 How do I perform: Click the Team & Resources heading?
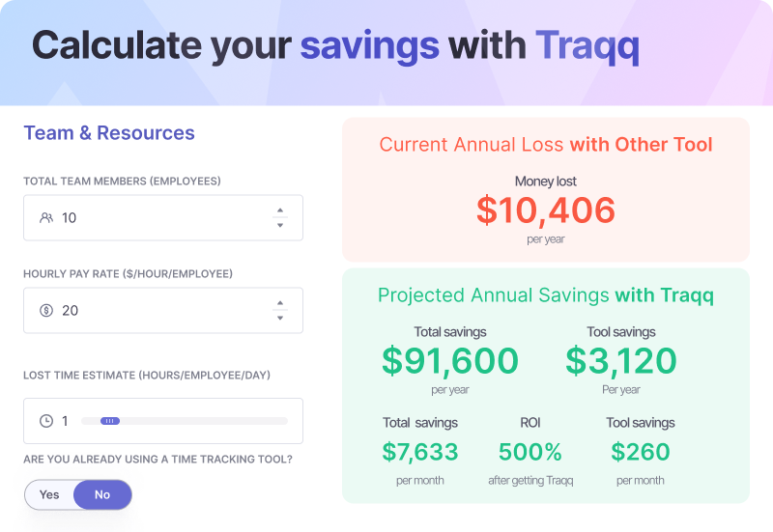pyautogui.click(x=109, y=133)
